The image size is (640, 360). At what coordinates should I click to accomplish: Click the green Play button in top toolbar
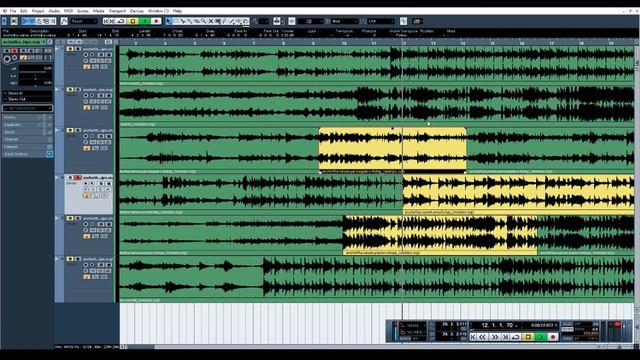pyautogui.click(x=144, y=21)
